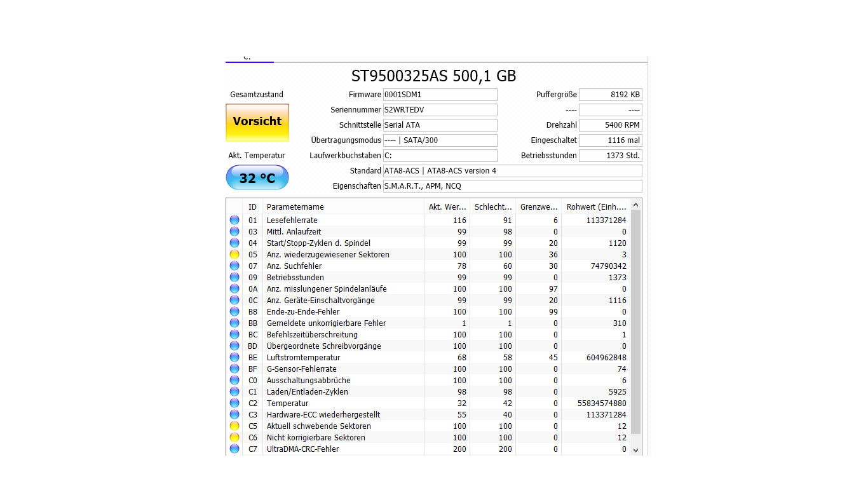Click the status icon for Start/Stopp-Zyklen d. Spindel
The height and width of the screenshot is (488, 868).
(x=234, y=243)
